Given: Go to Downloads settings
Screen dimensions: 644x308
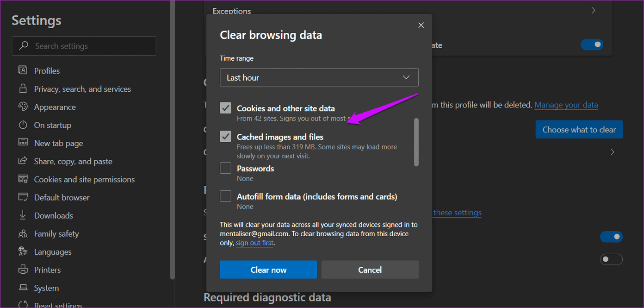Looking at the screenshot, I should (x=53, y=215).
